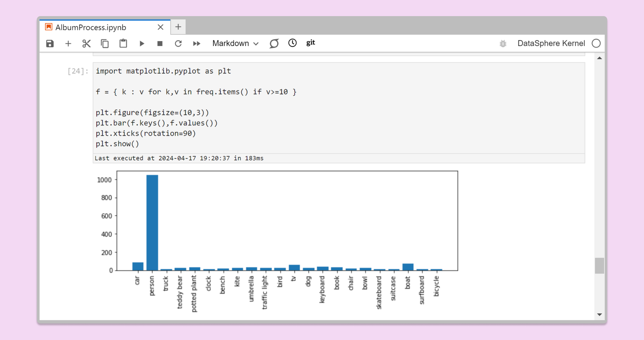The image size is (644, 340).
Task: Click the 'keyboard' x-axis label
Action: 322,289
